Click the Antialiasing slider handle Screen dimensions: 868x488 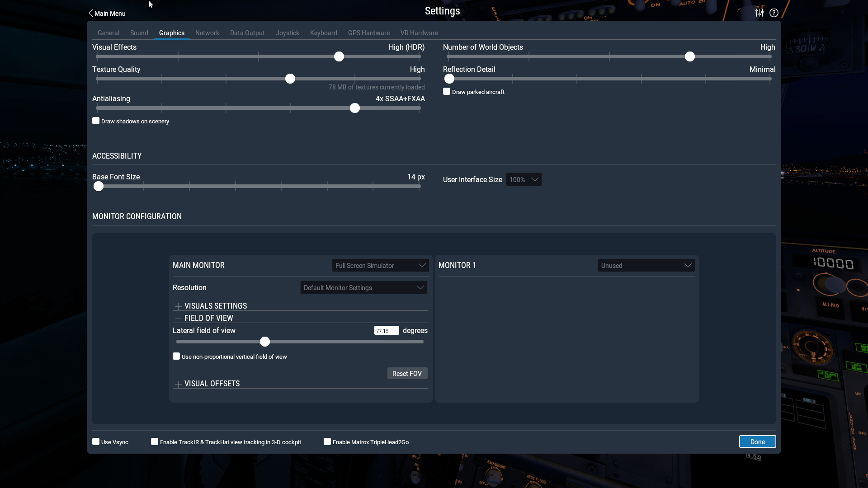tap(355, 108)
